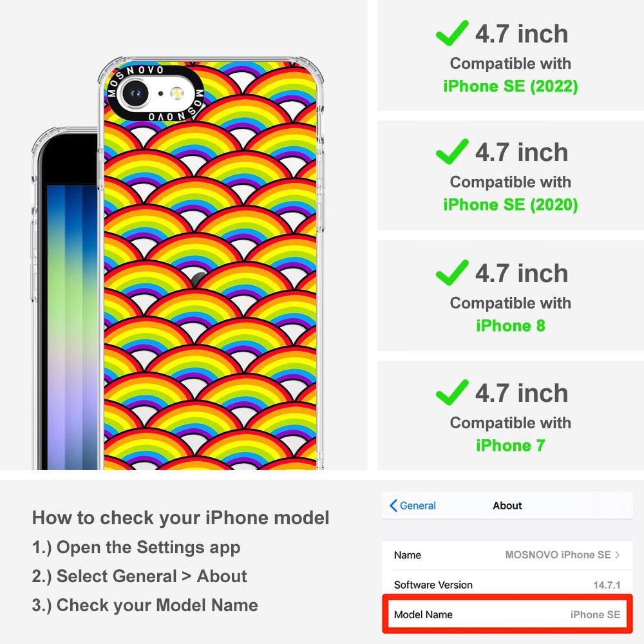
Task: Click the green checkmark beside iPhone SE (2022)
Action: point(452,33)
